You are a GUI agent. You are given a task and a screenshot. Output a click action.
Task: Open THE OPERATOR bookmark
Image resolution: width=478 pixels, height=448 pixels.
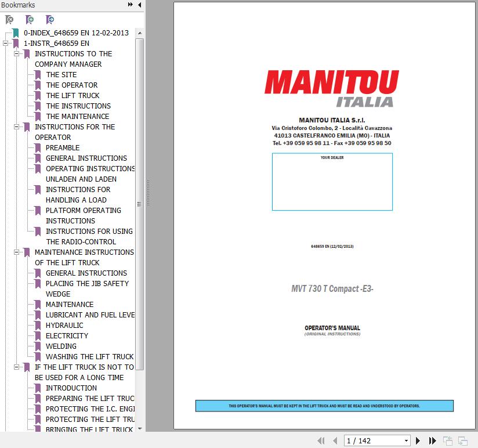point(72,85)
